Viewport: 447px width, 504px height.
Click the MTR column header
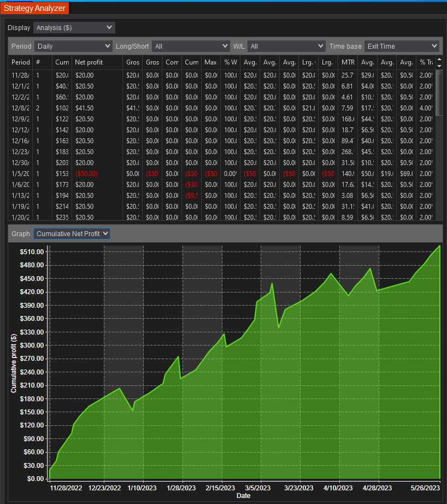(348, 62)
